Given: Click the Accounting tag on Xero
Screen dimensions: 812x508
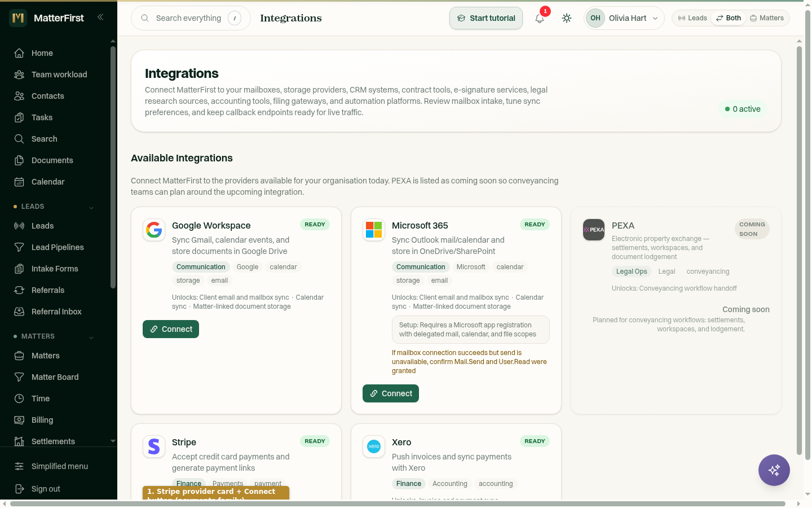Looking at the screenshot, I should click(x=450, y=484).
